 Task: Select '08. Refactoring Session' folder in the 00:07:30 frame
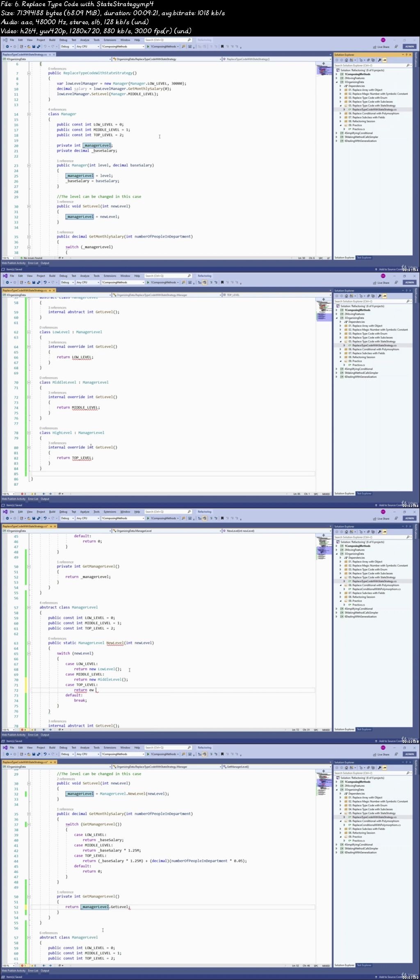(361, 833)
